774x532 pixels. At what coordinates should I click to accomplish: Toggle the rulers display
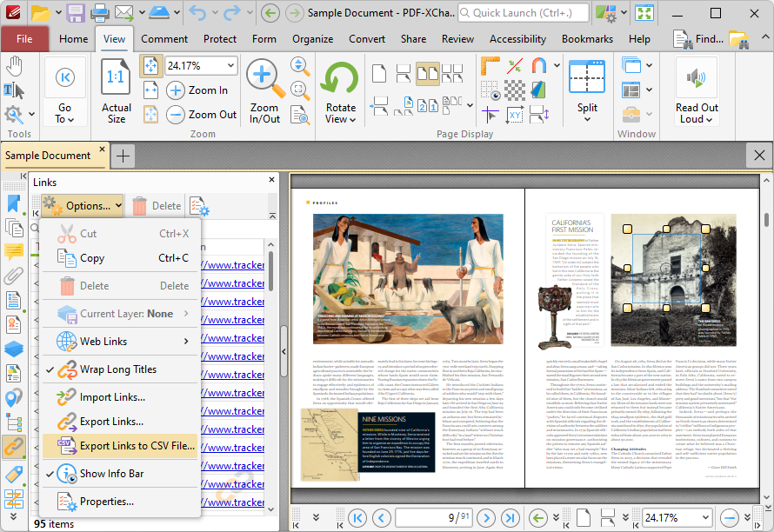(490, 66)
